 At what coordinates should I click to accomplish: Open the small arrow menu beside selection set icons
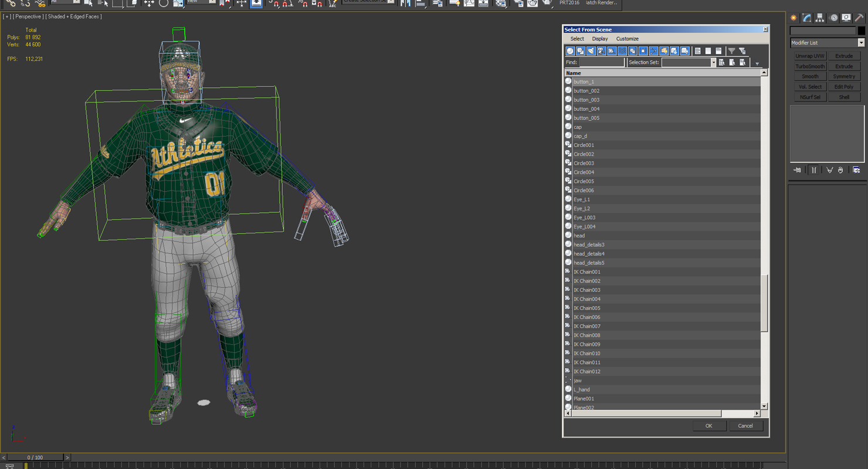tap(757, 63)
